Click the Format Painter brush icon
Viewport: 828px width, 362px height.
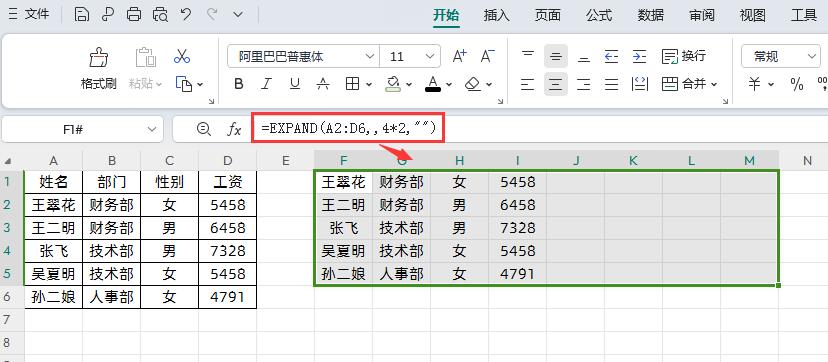[x=98, y=57]
